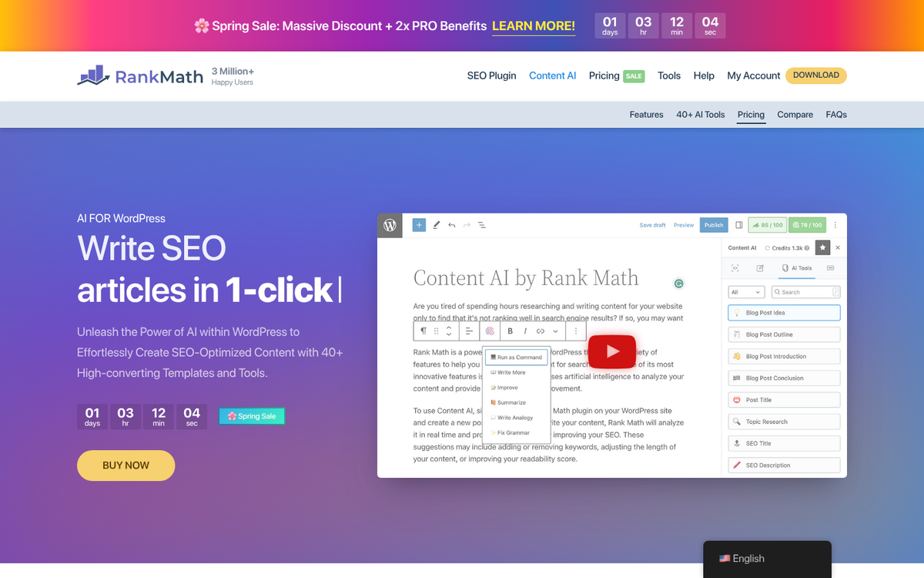The height and width of the screenshot is (578, 924).
Task: Click the block inserter plus icon
Action: pyautogui.click(x=418, y=224)
